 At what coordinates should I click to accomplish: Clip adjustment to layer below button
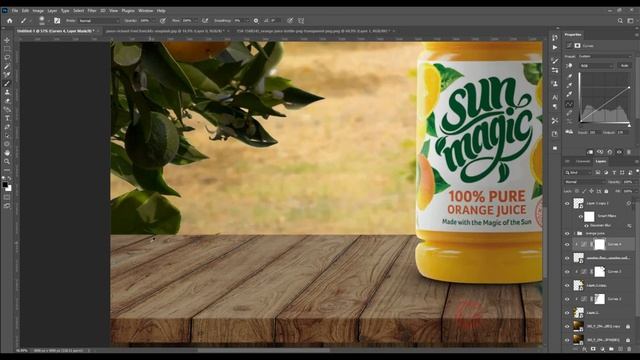point(590,152)
